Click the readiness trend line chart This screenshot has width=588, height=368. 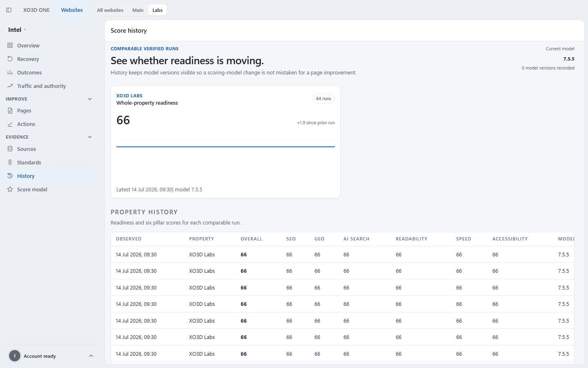tap(225, 146)
